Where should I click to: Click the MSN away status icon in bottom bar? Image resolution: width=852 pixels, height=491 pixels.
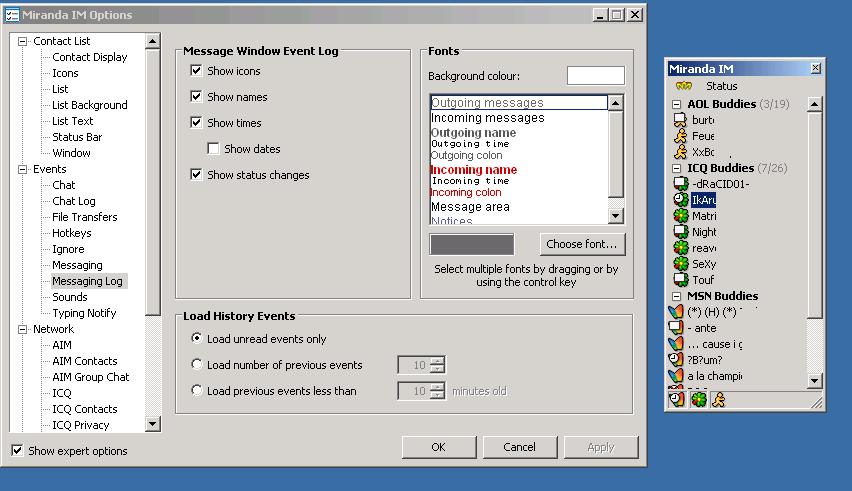[x=676, y=400]
